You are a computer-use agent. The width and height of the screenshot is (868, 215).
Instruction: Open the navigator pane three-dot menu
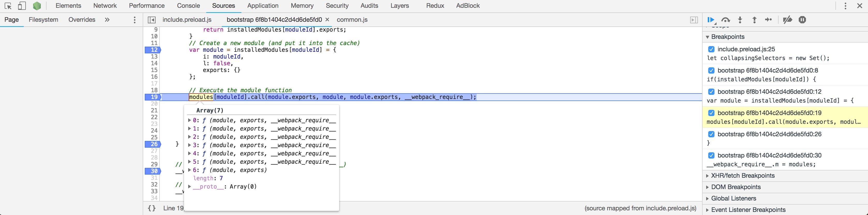[134, 20]
